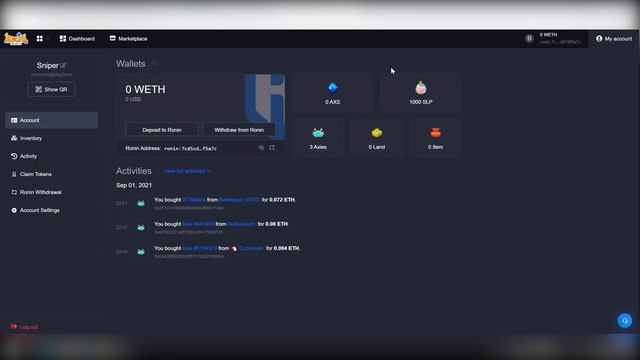Click the 0 WETH balance text

[145, 89]
